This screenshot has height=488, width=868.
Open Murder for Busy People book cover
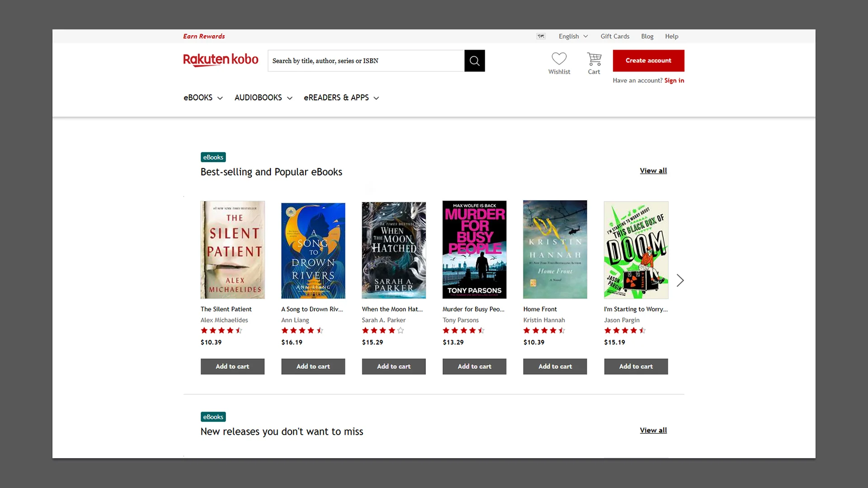pos(474,249)
